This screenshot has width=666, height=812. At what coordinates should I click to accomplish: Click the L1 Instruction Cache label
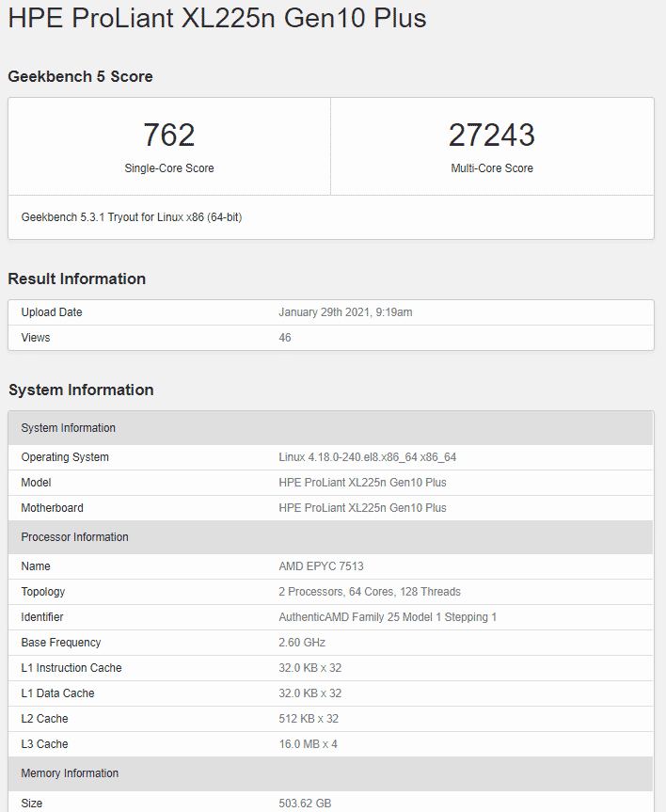tap(71, 668)
